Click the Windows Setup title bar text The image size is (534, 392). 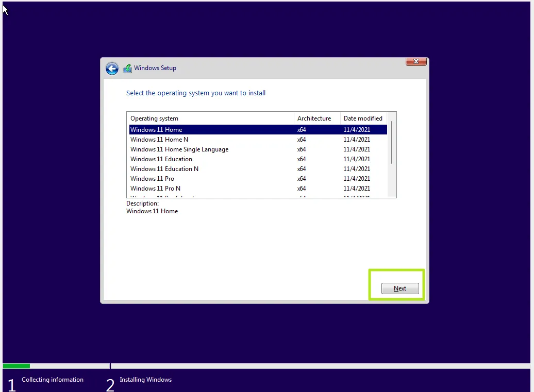[155, 67]
